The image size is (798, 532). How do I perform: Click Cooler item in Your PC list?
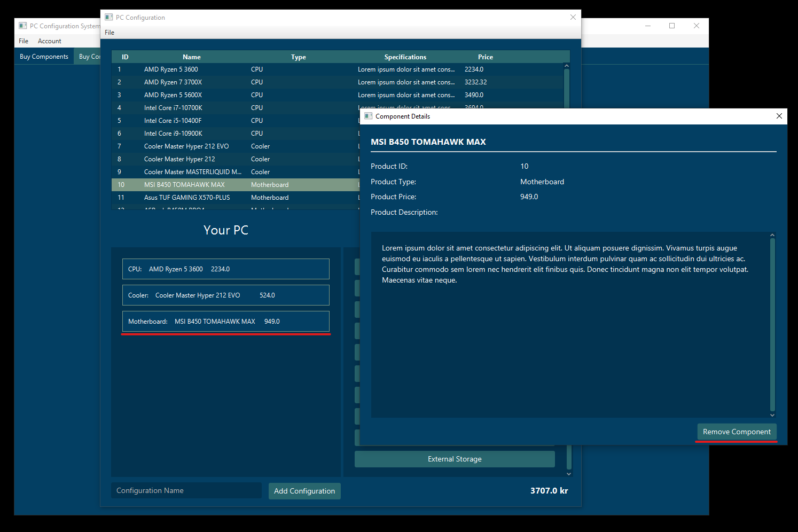pyautogui.click(x=226, y=295)
